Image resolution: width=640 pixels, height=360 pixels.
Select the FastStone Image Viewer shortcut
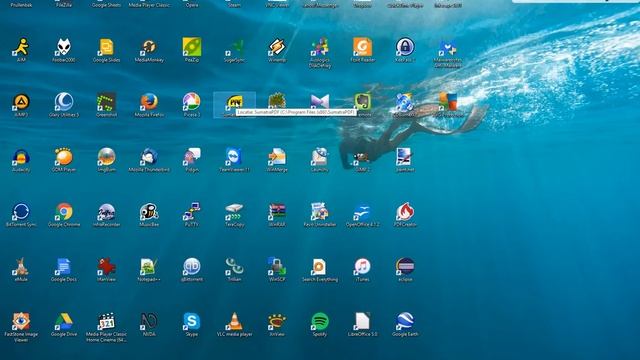[x=21, y=322]
